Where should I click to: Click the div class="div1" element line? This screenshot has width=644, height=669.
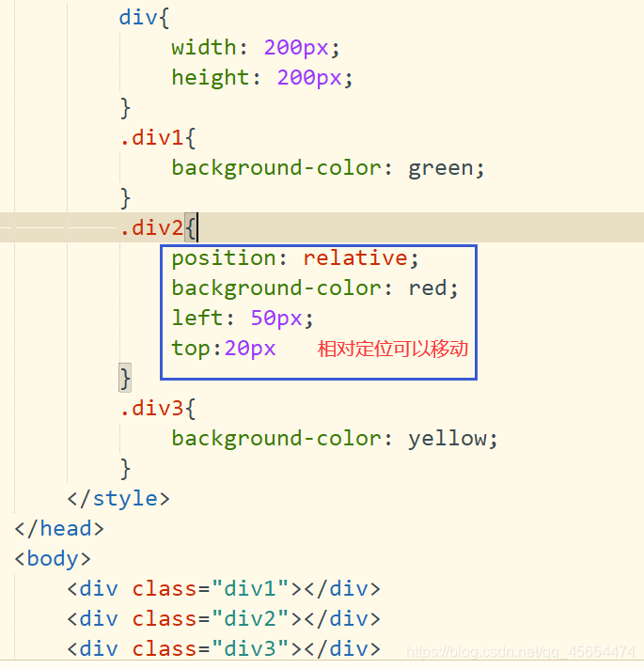pyautogui.click(x=224, y=589)
